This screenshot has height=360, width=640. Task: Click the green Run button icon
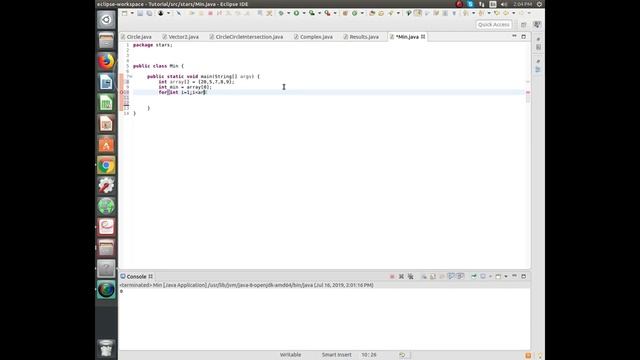[x=296, y=13]
